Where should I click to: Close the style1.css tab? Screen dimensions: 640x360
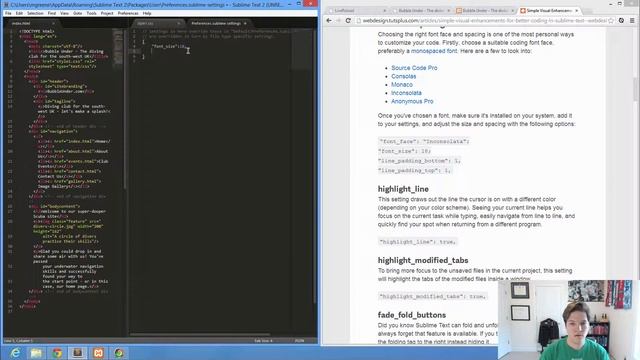[x=178, y=23]
